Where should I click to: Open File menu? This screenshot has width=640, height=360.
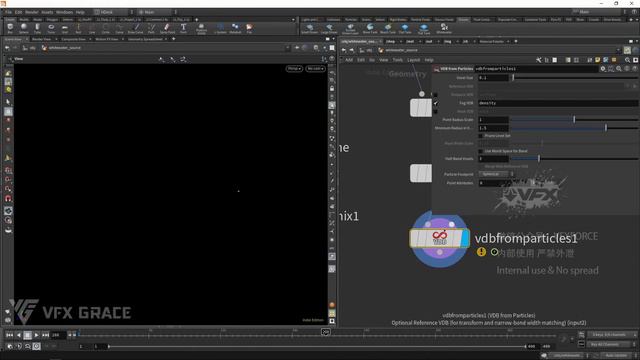8,12
